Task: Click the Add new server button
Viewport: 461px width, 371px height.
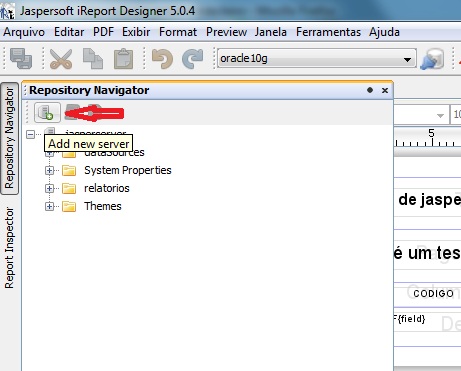Action: point(47,112)
